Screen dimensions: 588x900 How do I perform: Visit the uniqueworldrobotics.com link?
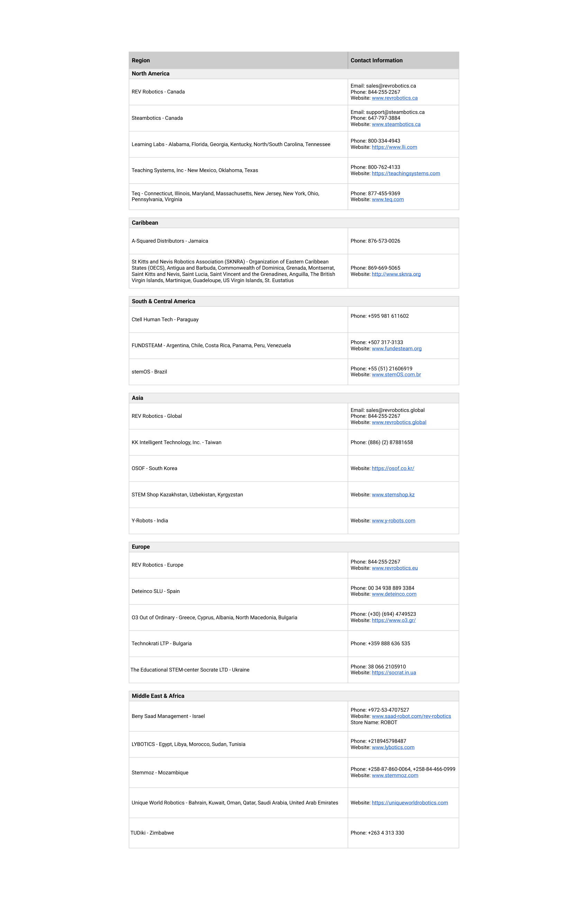point(410,803)
